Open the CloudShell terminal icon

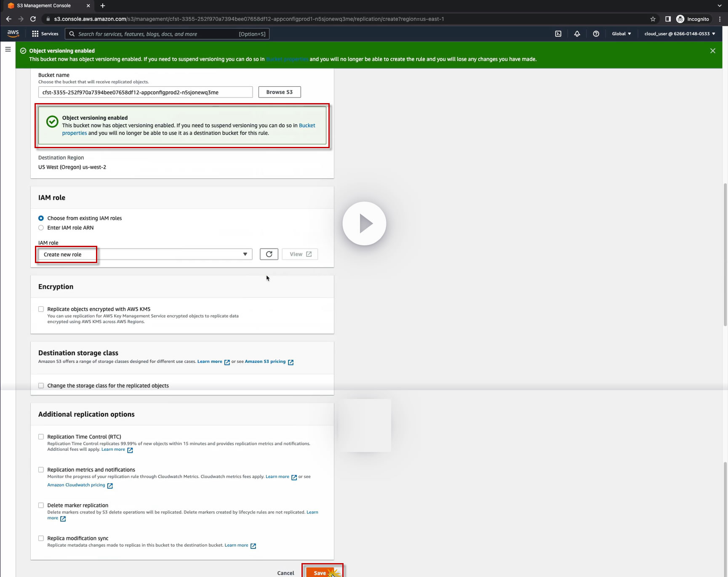coord(558,34)
